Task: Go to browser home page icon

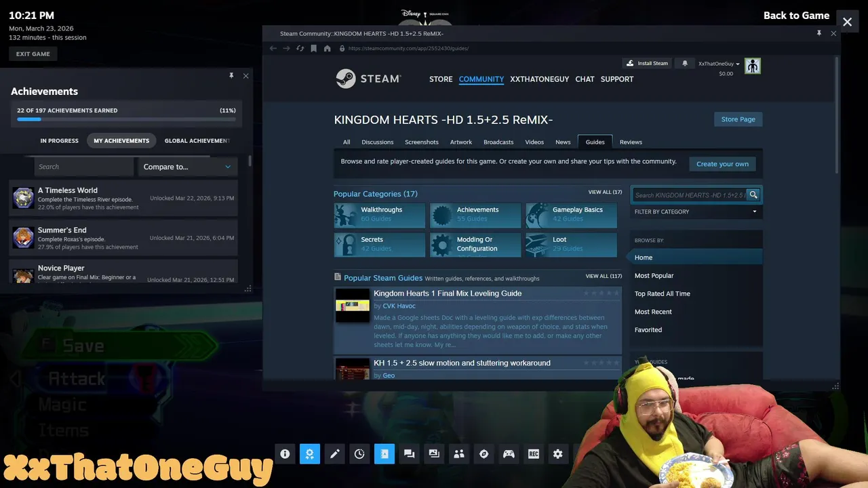Action: coord(327,48)
